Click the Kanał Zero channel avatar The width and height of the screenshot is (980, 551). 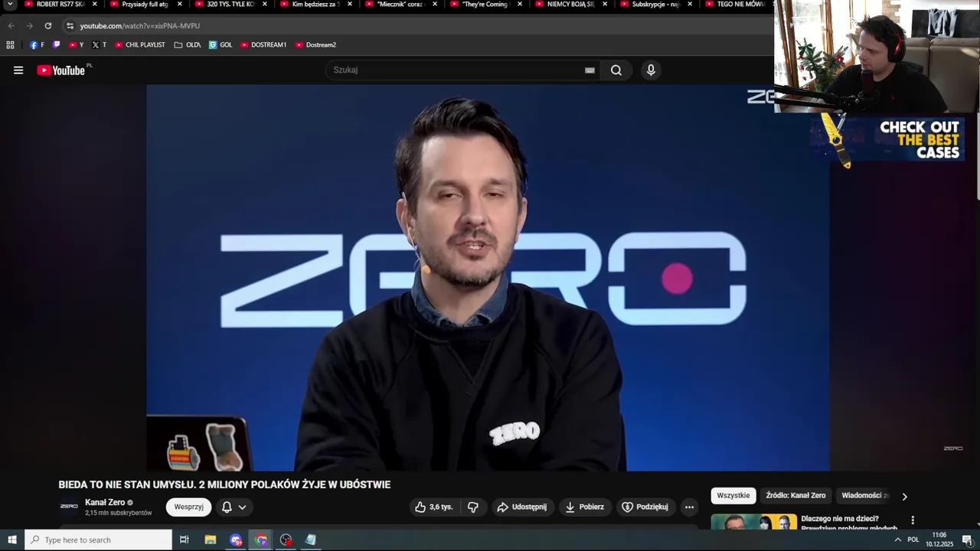(69, 507)
